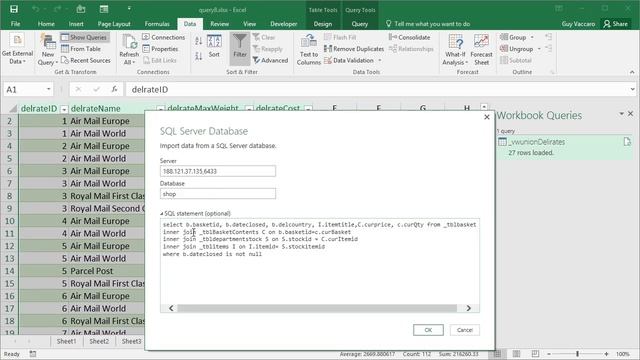Screen dimensions: 640x360
Task: Open Workbook Queries pane options arrow
Action: (621, 113)
